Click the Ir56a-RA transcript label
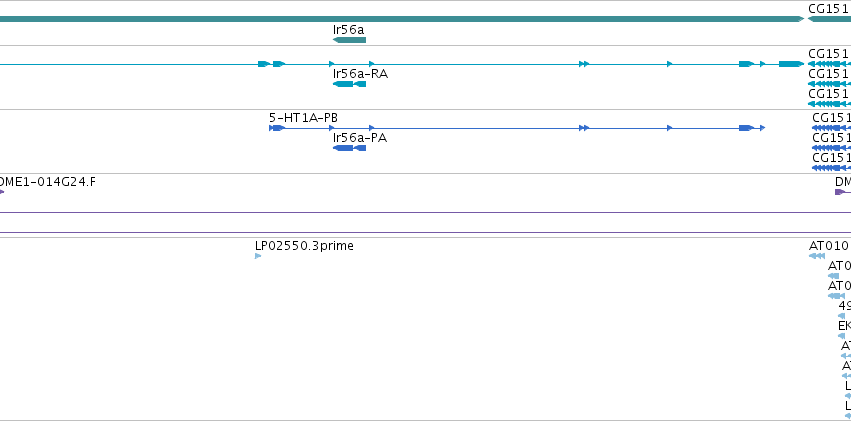Image resolution: width=851 pixels, height=421 pixels. 360,74
